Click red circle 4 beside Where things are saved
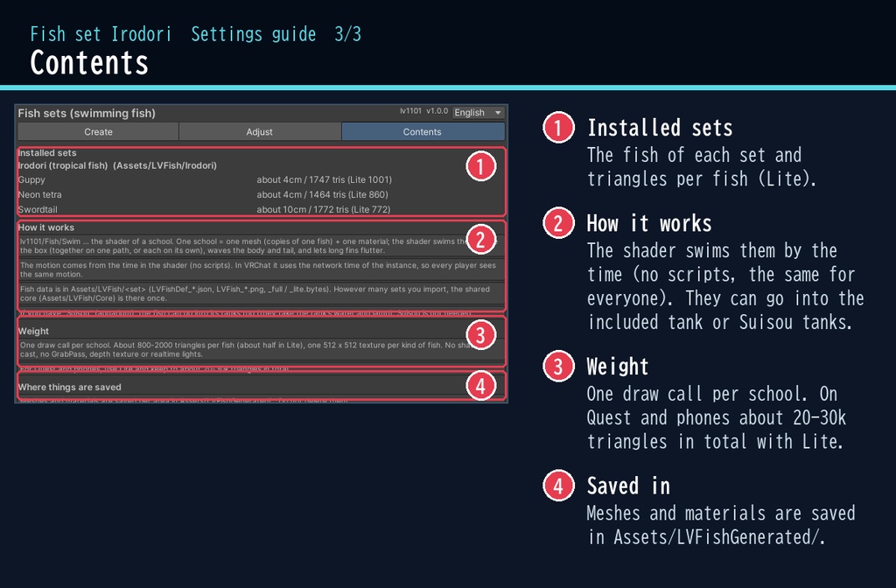The height and width of the screenshot is (588, 896). [480, 386]
